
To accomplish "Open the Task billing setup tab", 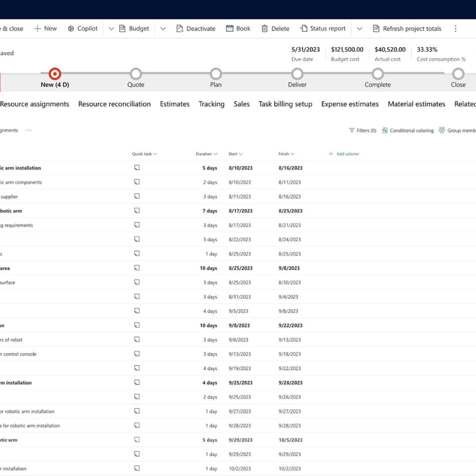I will point(285,104).
